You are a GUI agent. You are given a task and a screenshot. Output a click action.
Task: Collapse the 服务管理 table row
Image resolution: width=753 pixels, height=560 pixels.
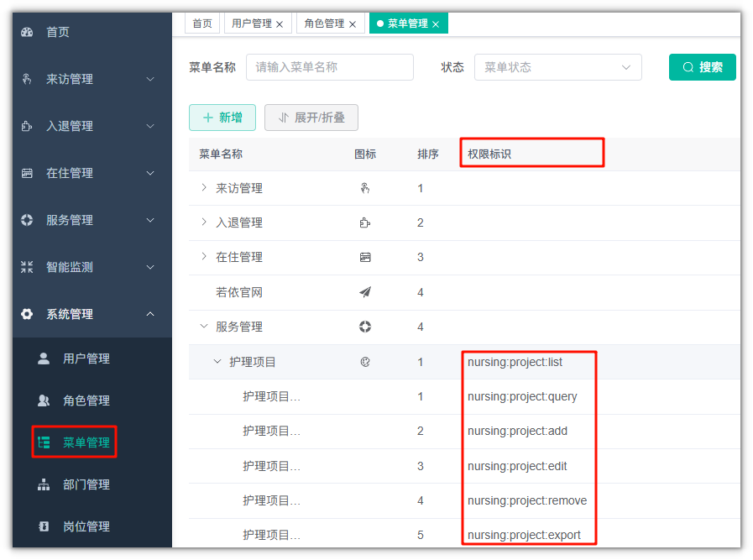(x=204, y=326)
